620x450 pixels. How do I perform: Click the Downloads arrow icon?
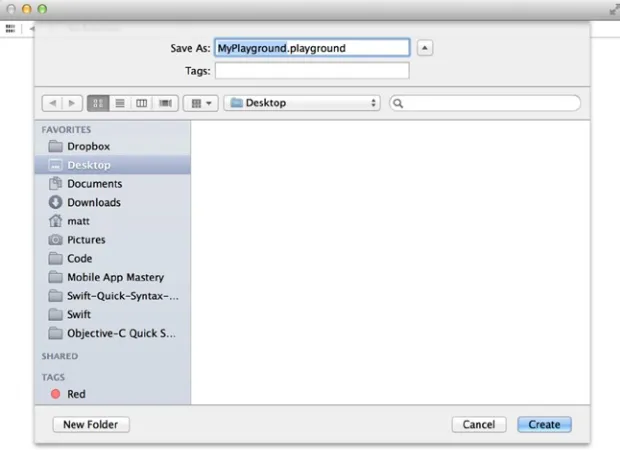click(55, 202)
